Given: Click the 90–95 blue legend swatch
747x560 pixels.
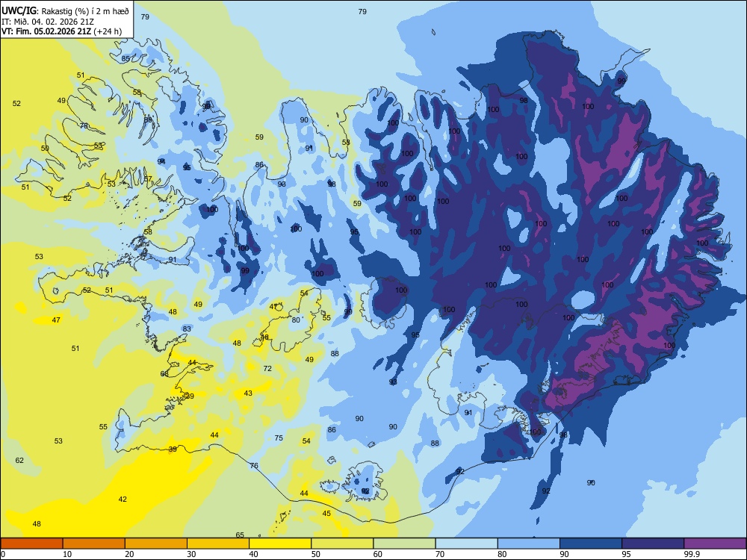Looking at the screenshot, I should click(591, 544).
